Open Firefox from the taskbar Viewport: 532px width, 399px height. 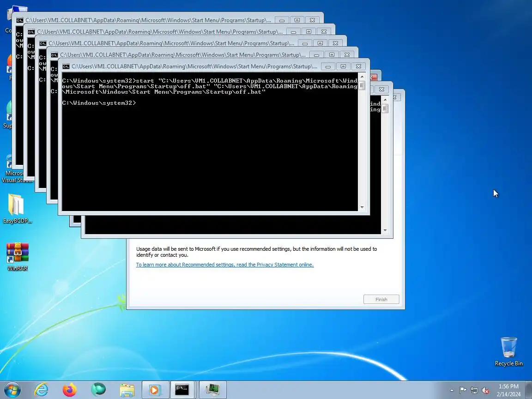(70, 389)
